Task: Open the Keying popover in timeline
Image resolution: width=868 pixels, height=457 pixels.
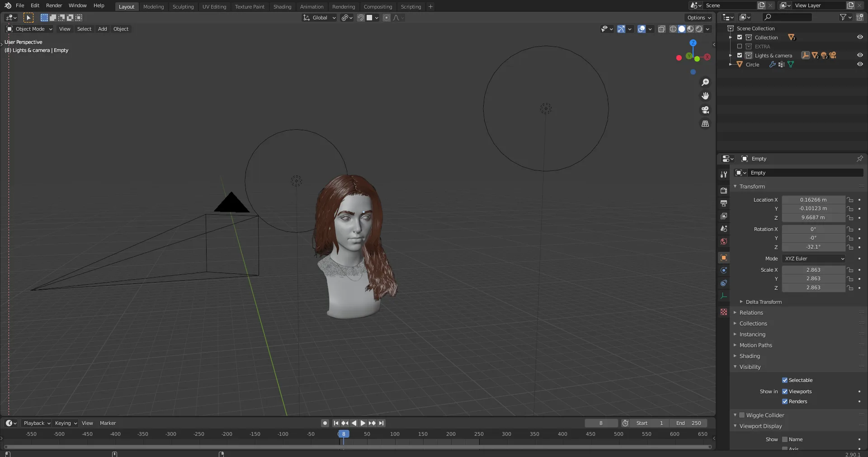Action: click(x=66, y=423)
